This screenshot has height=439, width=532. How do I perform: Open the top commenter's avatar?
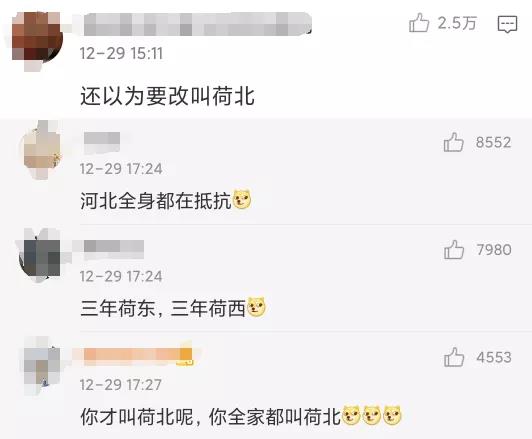click(x=37, y=40)
